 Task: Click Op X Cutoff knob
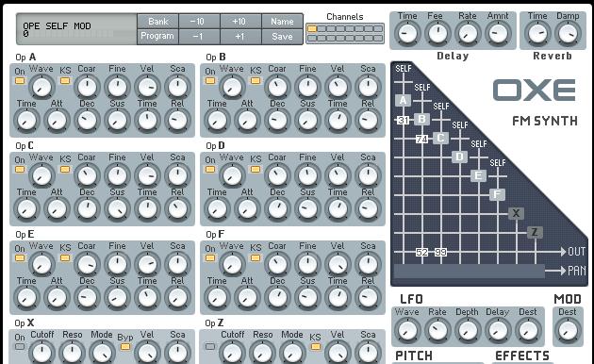(x=41, y=353)
